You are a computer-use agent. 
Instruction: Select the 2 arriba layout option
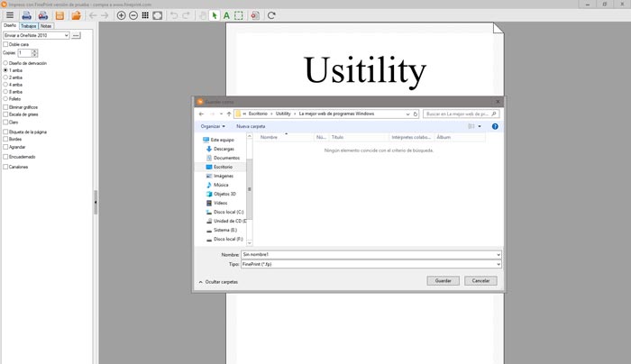(x=5, y=77)
